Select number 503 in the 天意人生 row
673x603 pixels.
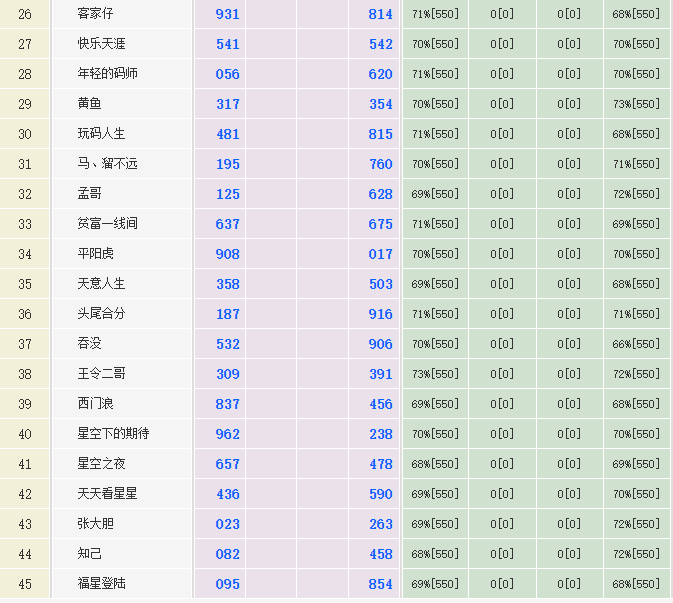click(x=380, y=284)
